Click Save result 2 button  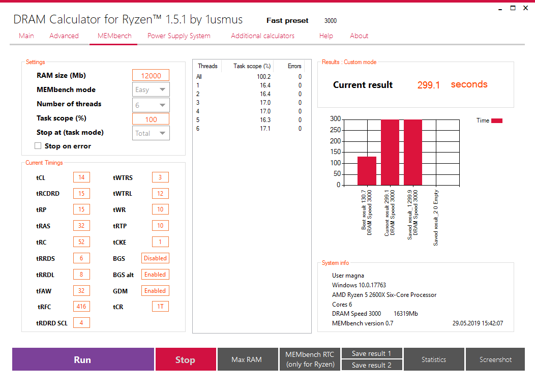coord(372,365)
